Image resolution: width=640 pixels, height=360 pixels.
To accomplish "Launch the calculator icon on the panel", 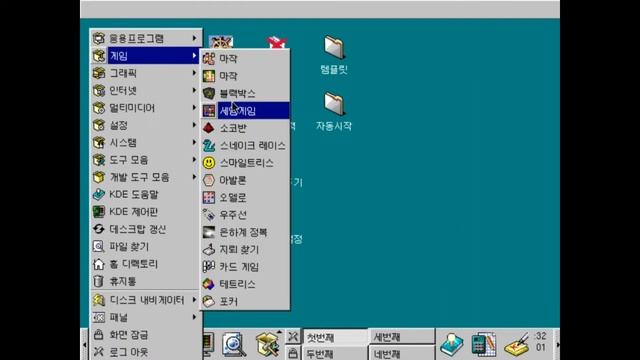I will click(x=484, y=344).
